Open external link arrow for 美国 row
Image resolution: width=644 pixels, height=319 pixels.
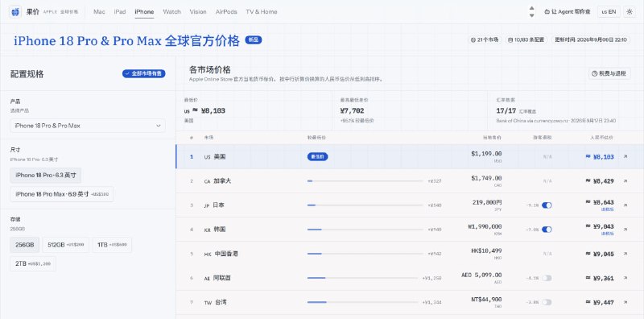point(625,156)
